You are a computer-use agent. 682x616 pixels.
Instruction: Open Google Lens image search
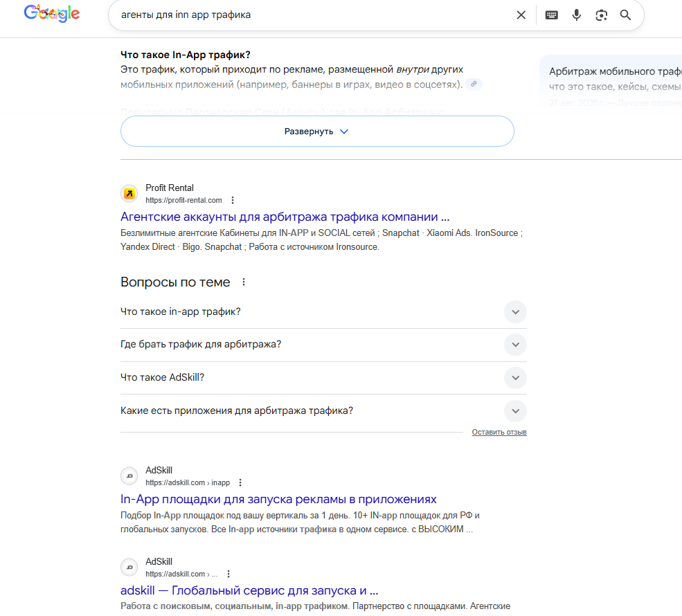pyautogui.click(x=601, y=14)
